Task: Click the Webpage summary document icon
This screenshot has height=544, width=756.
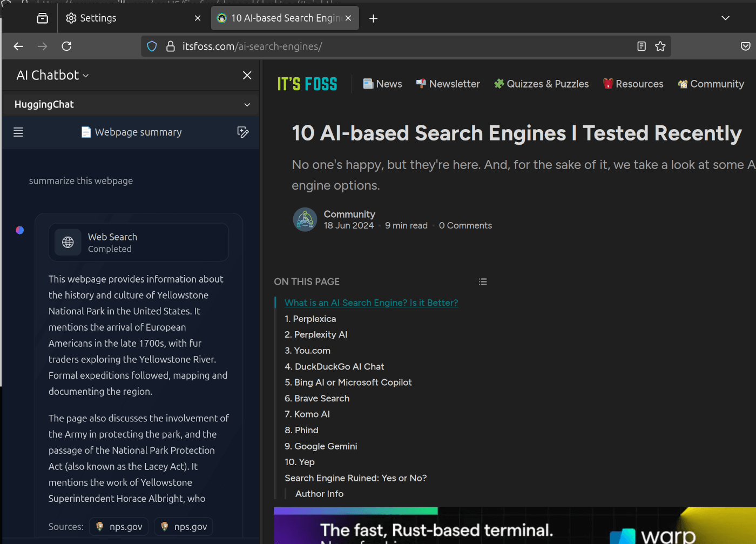Action: coord(86,132)
